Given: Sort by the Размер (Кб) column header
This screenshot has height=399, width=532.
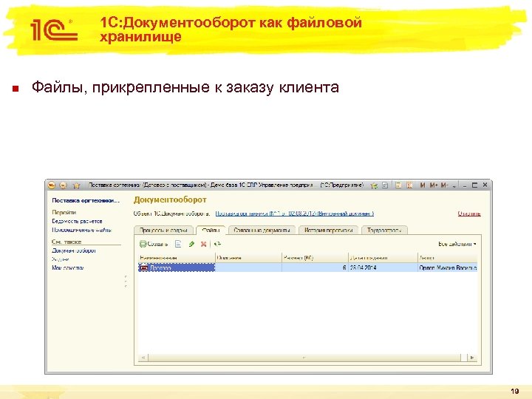Looking at the screenshot, I should (x=316, y=258).
